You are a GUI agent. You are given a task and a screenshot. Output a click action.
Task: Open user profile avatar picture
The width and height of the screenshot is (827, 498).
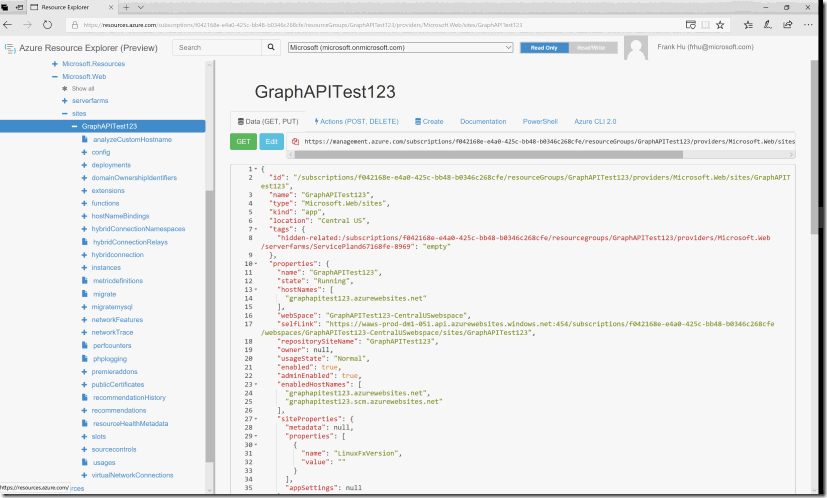pyautogui.click(x=636, y=48)
